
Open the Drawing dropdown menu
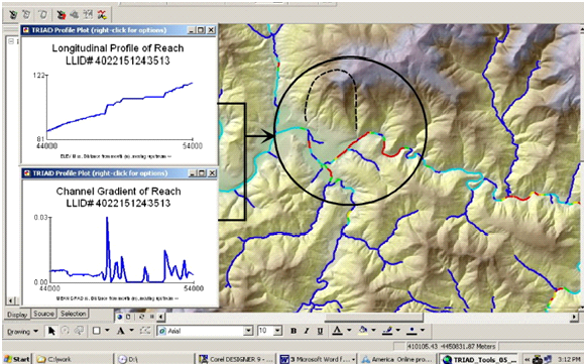(x=22, y=331)
